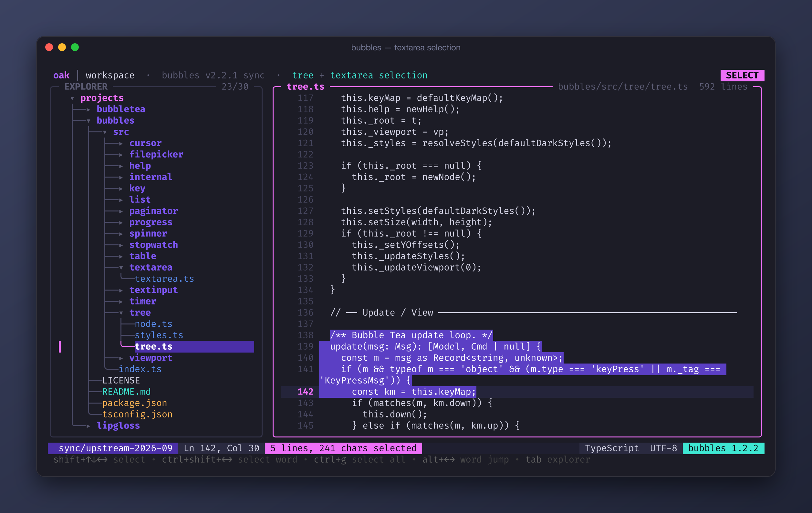This screenshot has height=513, width=812.
Task: Open node.ts in the tree folder
Action: click(x=153, y=324)
